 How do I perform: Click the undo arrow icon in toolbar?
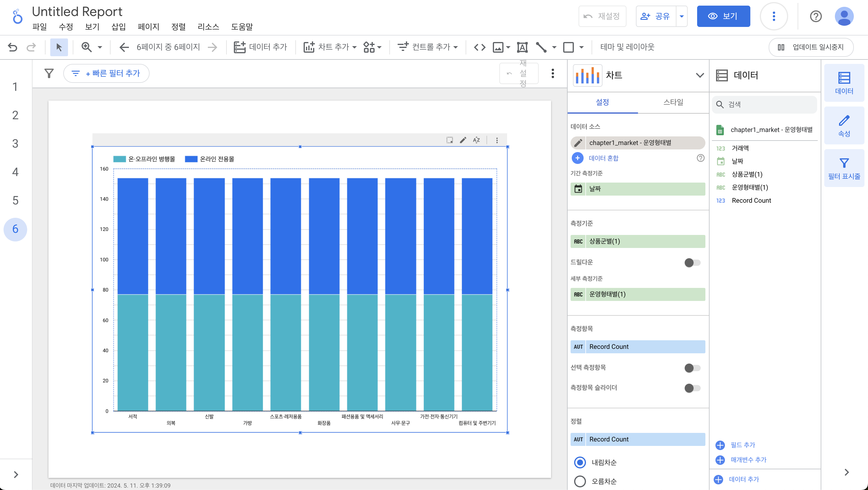12,47
